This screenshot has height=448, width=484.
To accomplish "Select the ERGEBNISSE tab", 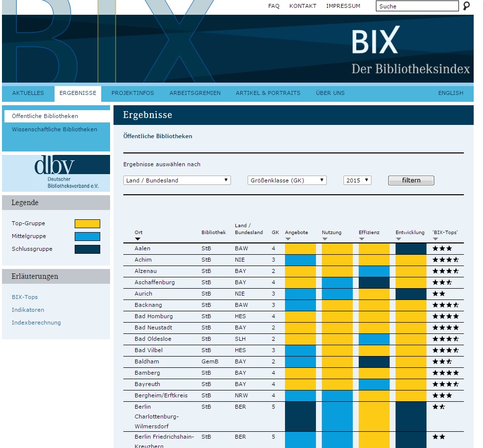I will (x=78, y=93).
